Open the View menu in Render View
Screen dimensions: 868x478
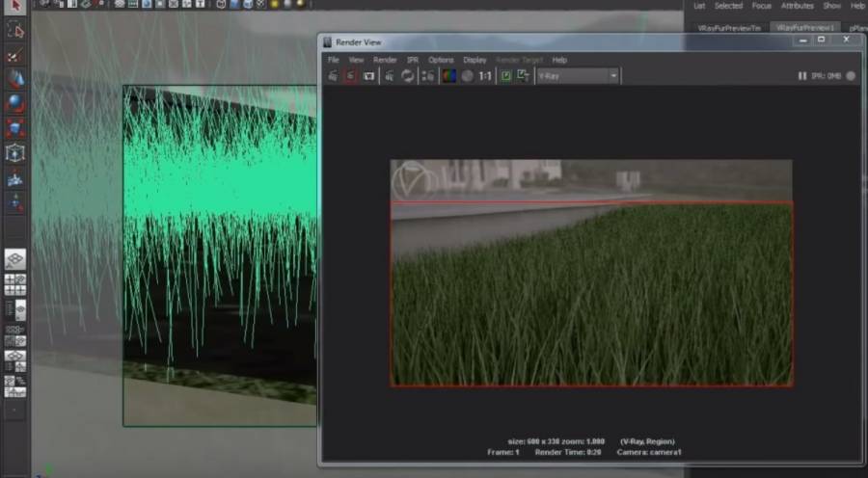click(356, 60)
